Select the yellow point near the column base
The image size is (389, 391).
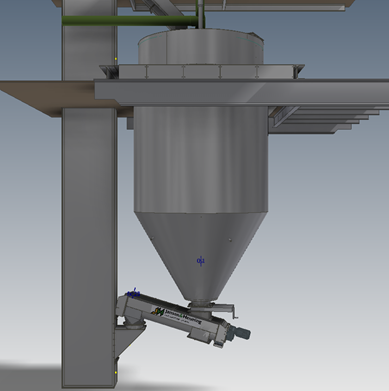coord(116,372)
